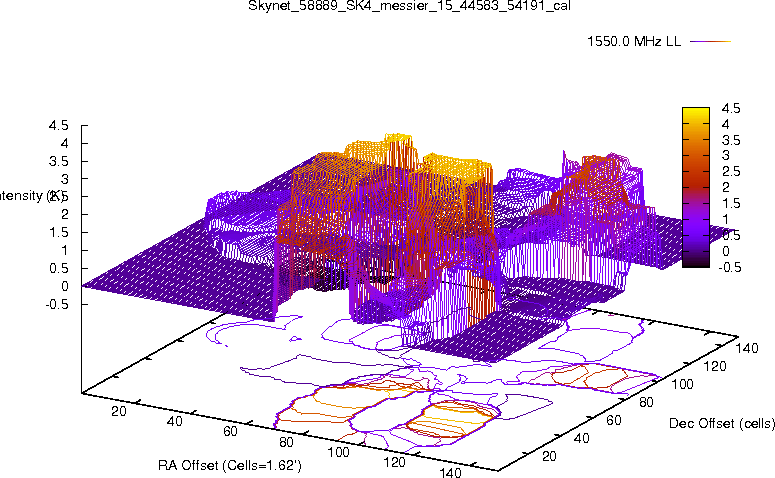Click the -0.5 label beside the color bar
775x478 pixels.
(729, 267)
